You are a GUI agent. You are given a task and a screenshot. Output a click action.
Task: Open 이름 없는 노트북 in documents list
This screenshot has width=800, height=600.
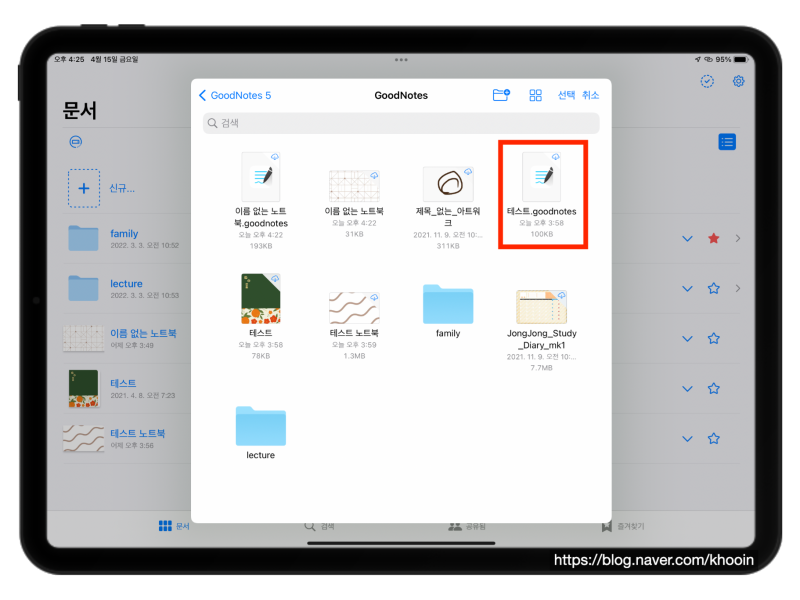pos(120,338)
